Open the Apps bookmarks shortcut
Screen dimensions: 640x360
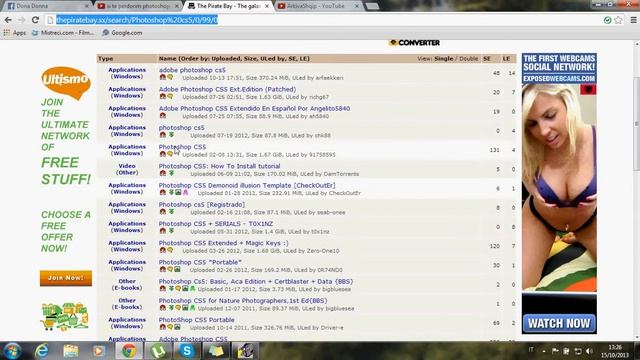click(x=15, y=33)
